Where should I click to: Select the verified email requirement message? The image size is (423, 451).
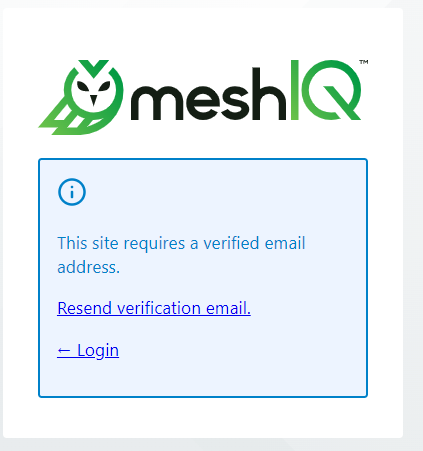(181, 255)
